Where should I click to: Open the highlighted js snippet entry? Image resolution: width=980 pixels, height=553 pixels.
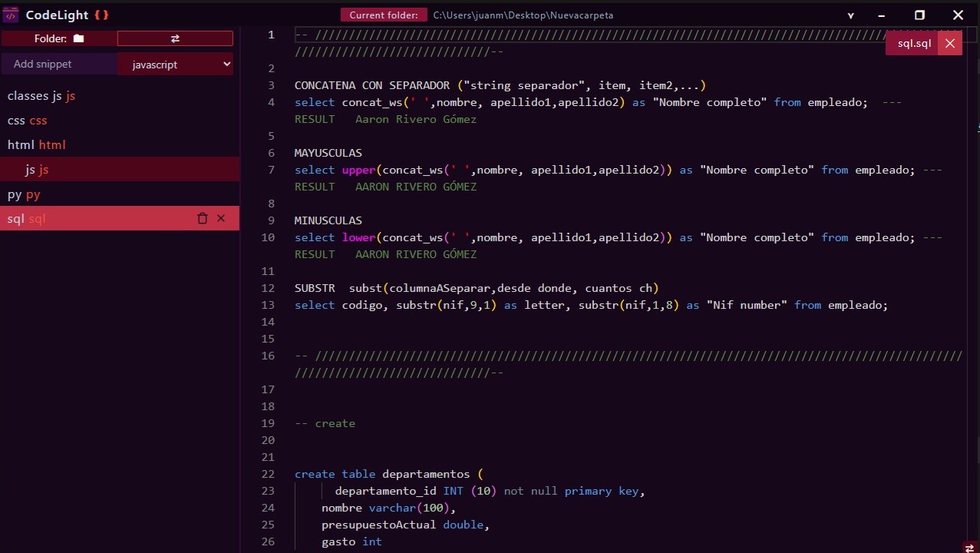coord(37,170)
